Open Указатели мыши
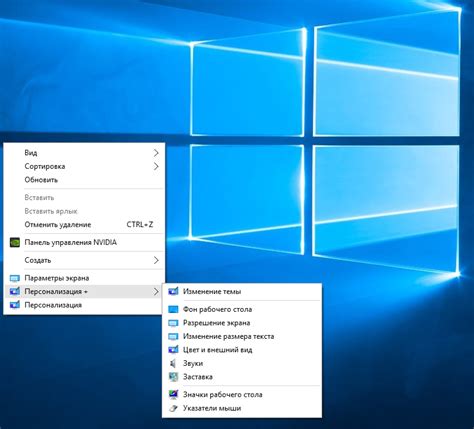 242,408
